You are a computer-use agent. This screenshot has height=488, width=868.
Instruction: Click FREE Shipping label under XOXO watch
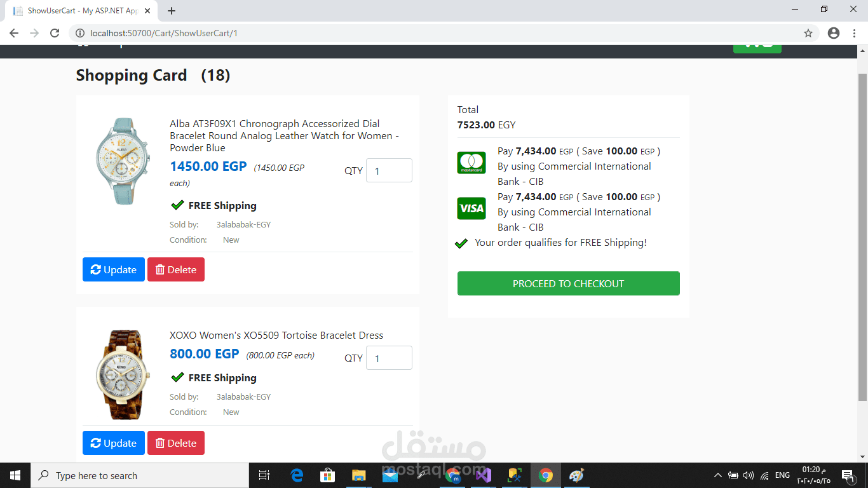pos(222,377)
